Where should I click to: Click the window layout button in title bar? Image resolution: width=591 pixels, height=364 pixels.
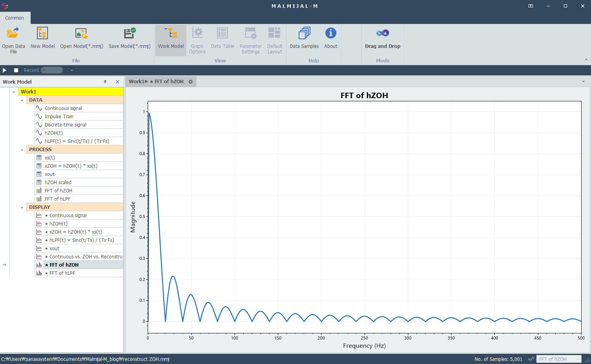coord(530,6)
